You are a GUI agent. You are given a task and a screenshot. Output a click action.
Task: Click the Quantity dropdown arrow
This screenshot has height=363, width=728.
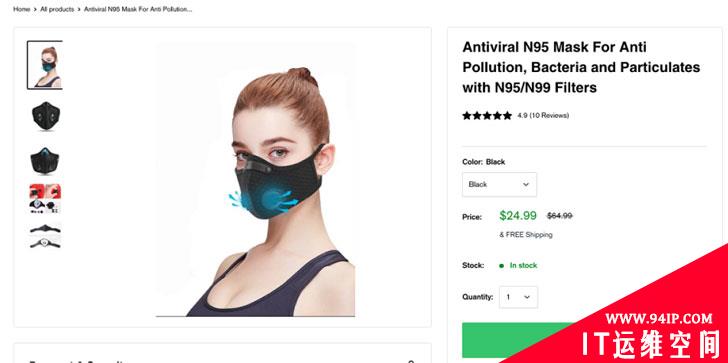tap(527, 297)
